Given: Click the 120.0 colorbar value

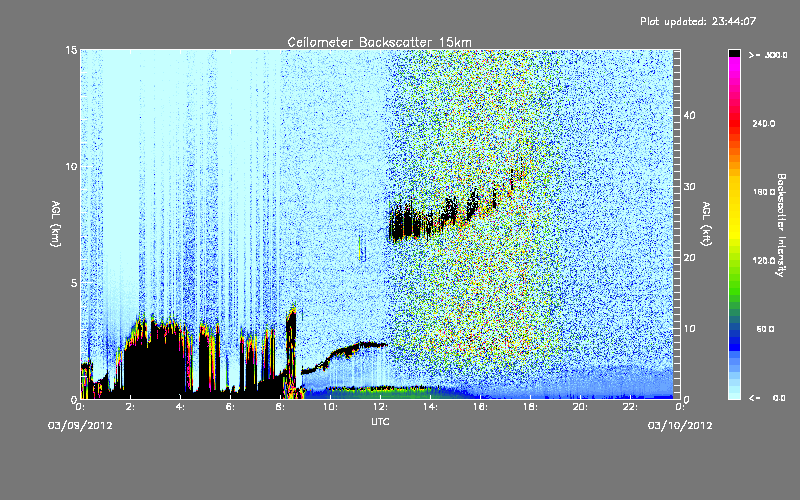Looking at the screenshot, I should coord(764,261).
